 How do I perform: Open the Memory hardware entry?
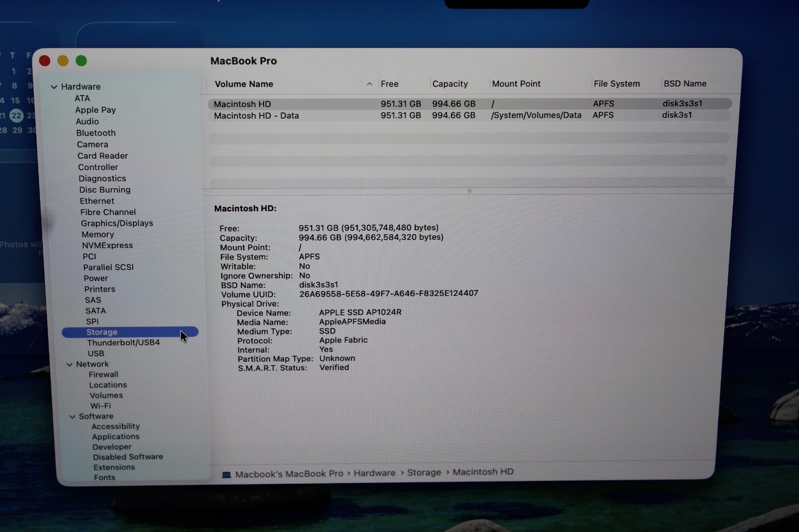[98, 234]
